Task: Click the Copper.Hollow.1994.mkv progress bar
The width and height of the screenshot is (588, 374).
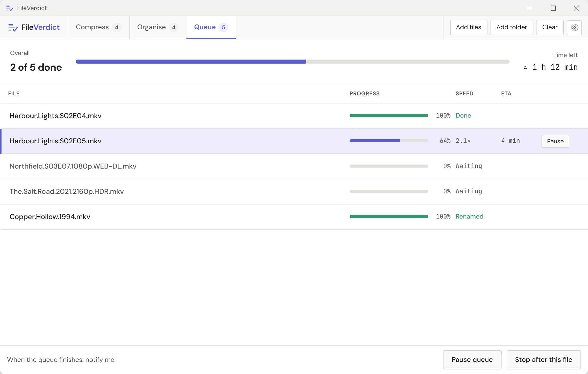Action: click(389, 217)
